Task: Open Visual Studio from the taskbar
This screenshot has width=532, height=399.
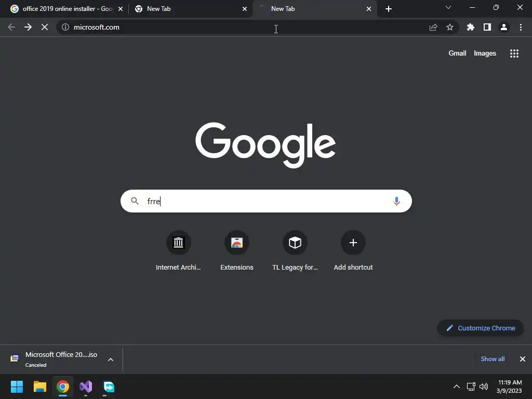Action: pos(86,387)
